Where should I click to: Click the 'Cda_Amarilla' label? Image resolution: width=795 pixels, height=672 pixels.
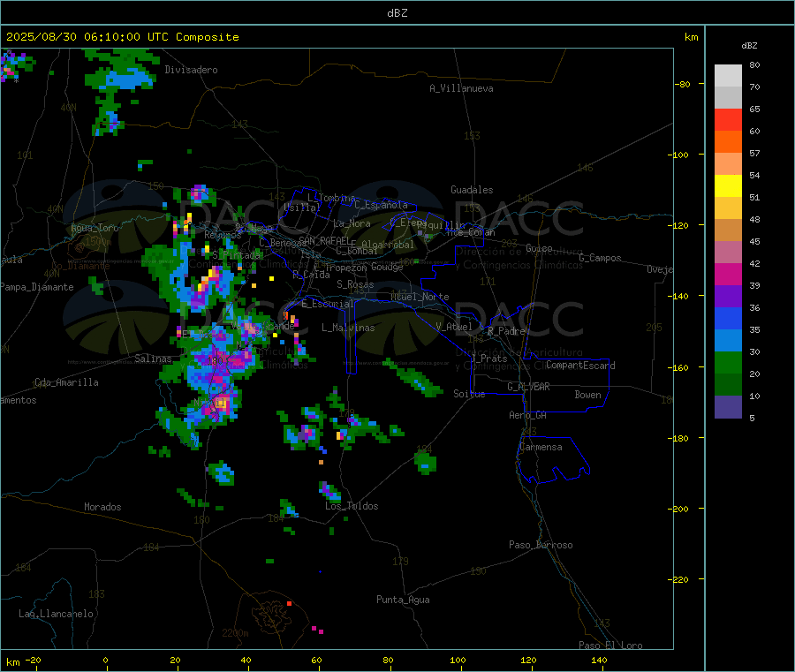[66, 382]
